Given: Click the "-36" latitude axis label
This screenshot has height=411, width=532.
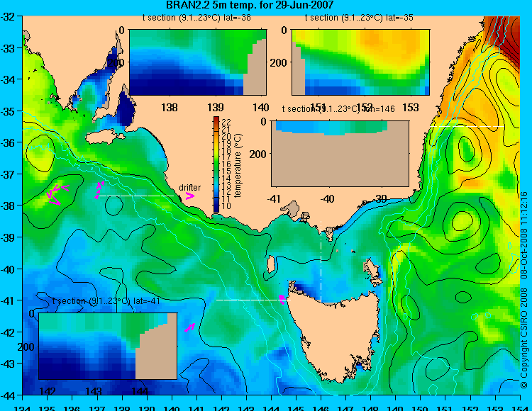Looking at the screenshot, I should [x=8, y=142].
